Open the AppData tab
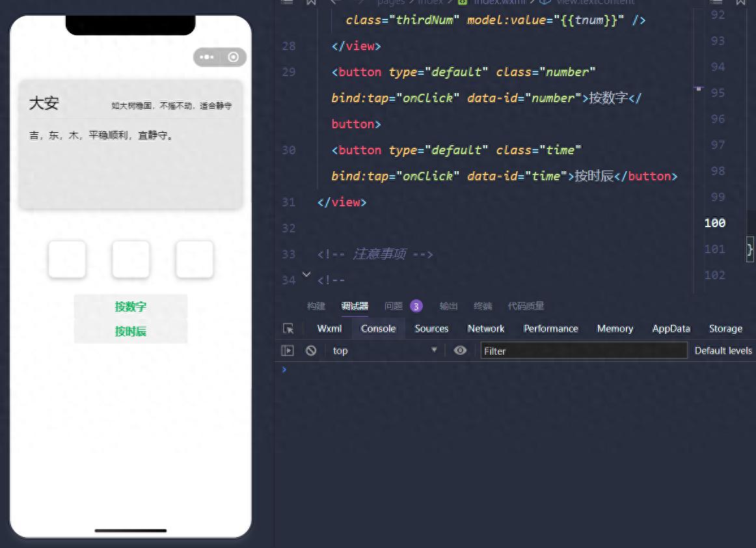Viewport: 756px width, 548px height. (671, 329)
